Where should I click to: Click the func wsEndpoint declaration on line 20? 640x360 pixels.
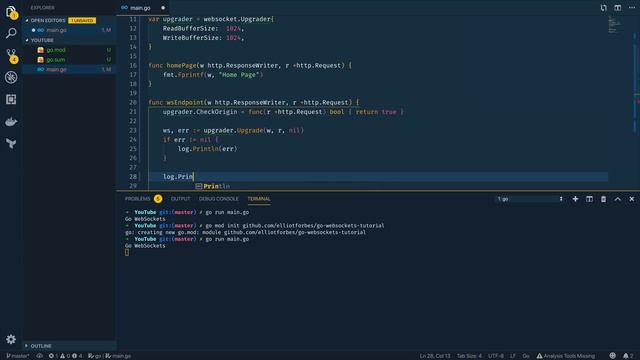click(x=253, y=102)
